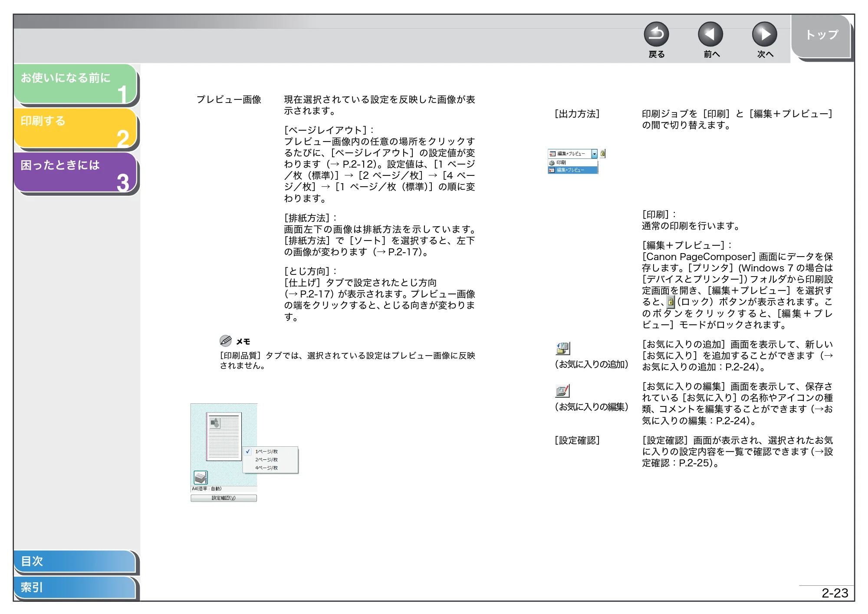Click the 戻る (back) round arrow icon
868x614 pixels.
pyautogui.click(x=656, y=34)
